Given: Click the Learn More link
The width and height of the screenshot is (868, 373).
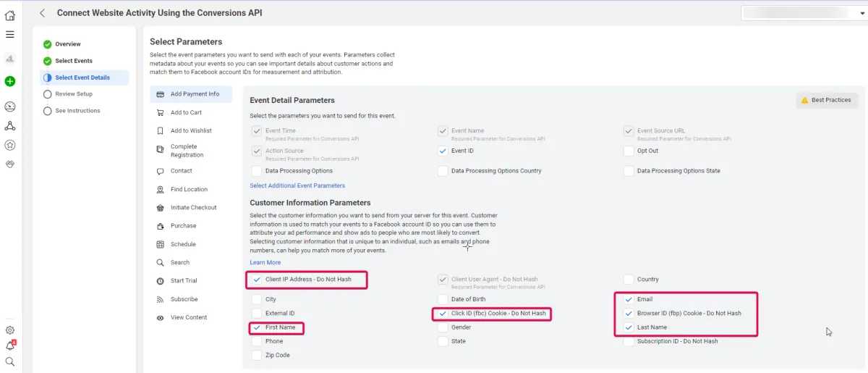Looking at the screenshot, I should 265,262.
